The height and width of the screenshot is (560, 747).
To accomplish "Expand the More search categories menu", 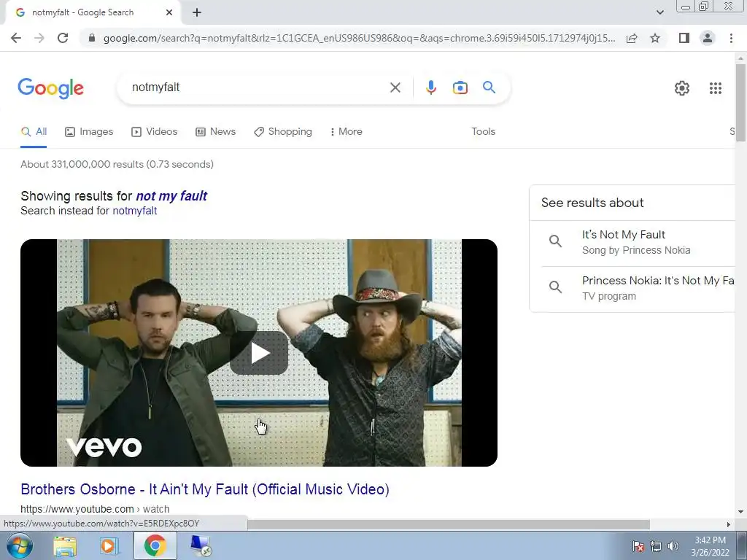I will click(346, 132).
